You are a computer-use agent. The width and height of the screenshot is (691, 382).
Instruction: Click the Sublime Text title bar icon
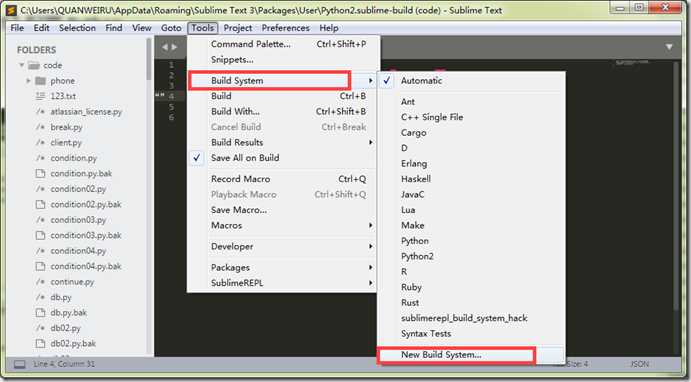pos(11,10)
